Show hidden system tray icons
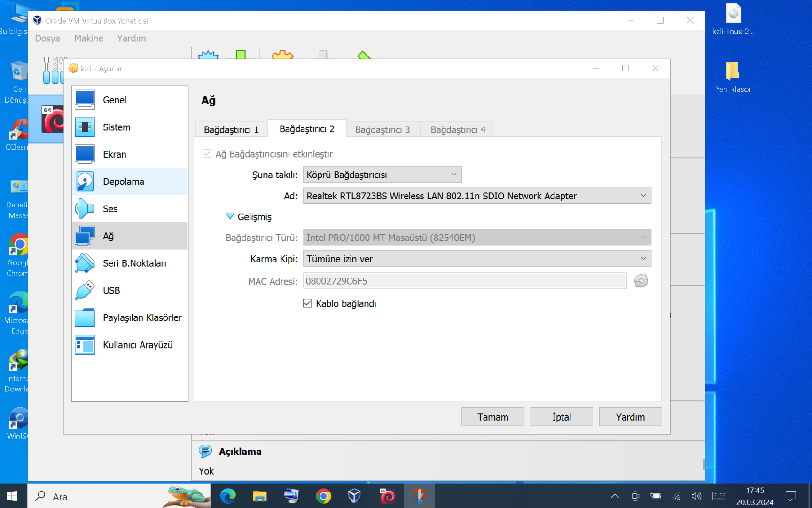Image resolution: width=812 pixels, height=508 pixels. click(x=615, y=496)
